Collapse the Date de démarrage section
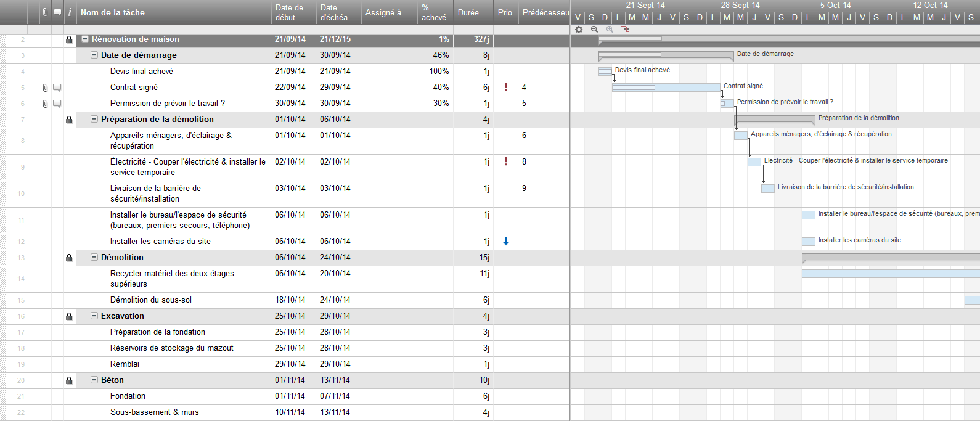The image size is (980, 421). tap(94, 55)
